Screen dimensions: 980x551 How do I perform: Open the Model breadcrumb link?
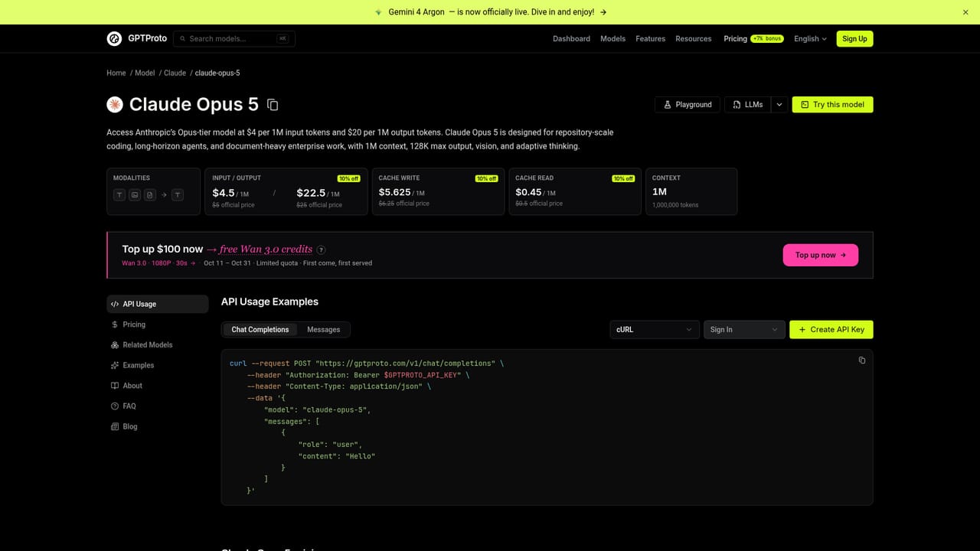[145, 73]
